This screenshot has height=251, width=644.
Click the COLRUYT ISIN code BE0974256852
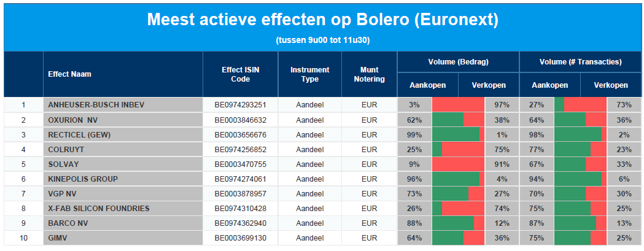click(240, 150)
